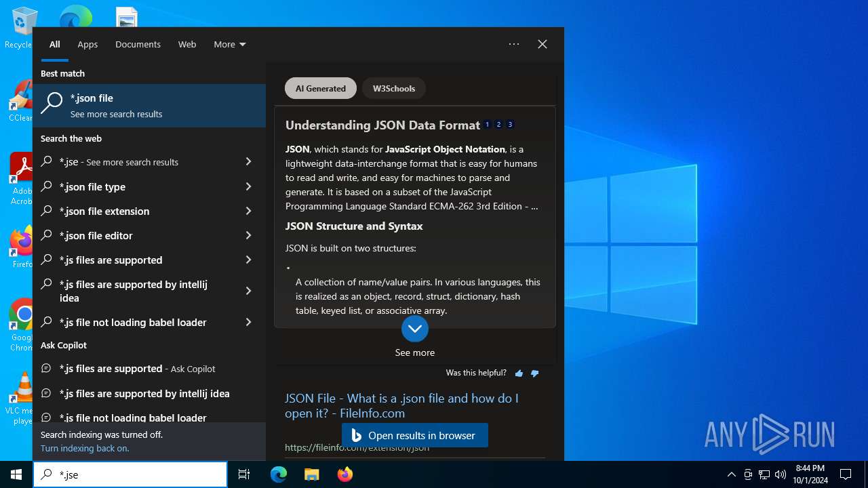Click Turn indexing back on link
Image resolution: width=868 pixels, height=488 pixels.
click(85, 448)
